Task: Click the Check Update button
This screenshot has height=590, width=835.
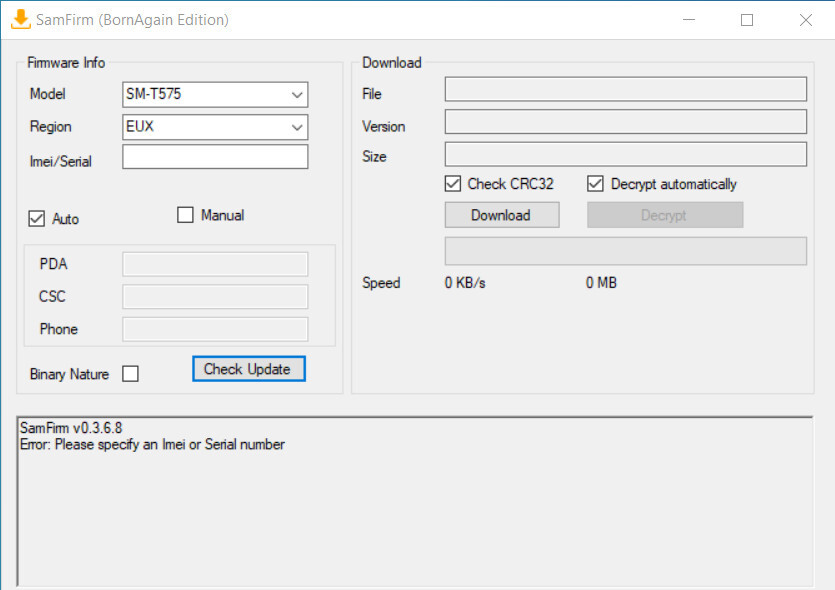Action: point(249,369)
